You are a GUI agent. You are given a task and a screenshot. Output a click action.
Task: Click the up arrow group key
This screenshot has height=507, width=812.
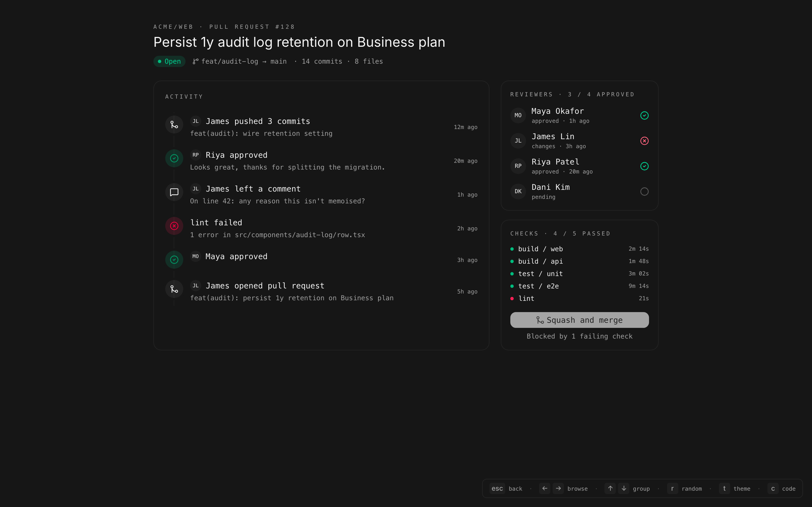point(610,488)
